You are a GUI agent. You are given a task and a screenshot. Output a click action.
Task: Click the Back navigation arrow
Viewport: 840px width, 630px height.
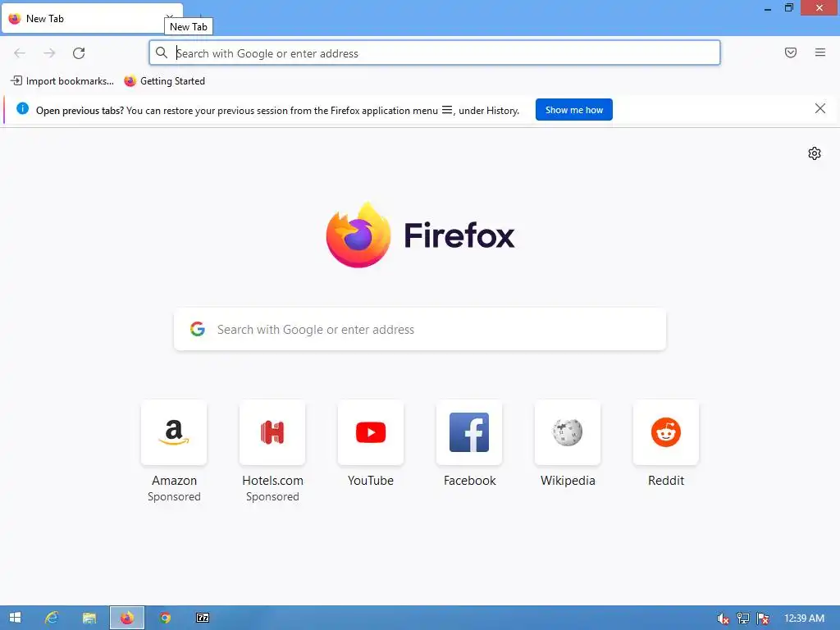pyautogui.click(x=20, y=53)
